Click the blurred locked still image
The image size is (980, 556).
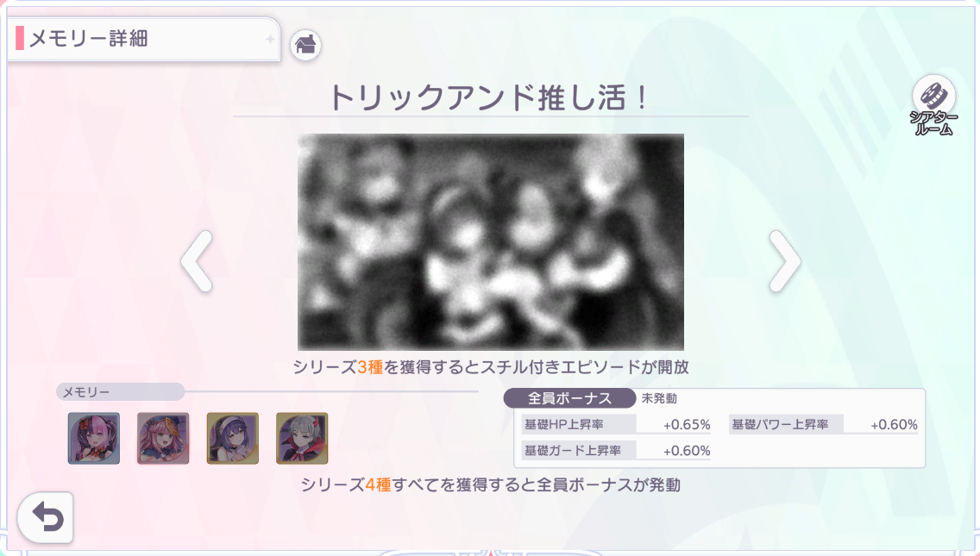[491, 241]
